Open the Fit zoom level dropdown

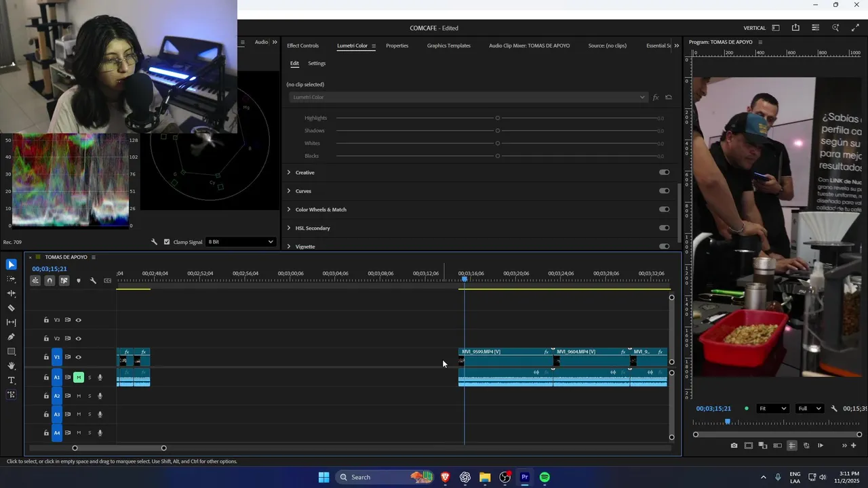tap(772, 409)
